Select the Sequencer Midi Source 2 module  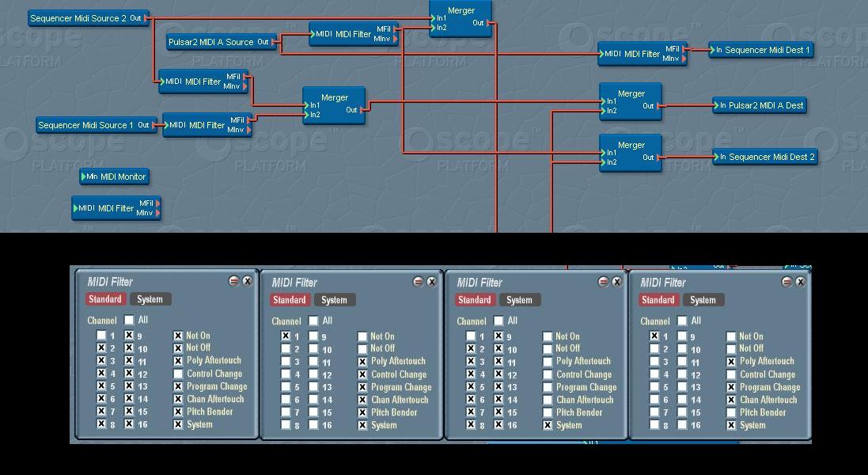tap(89, 18)
